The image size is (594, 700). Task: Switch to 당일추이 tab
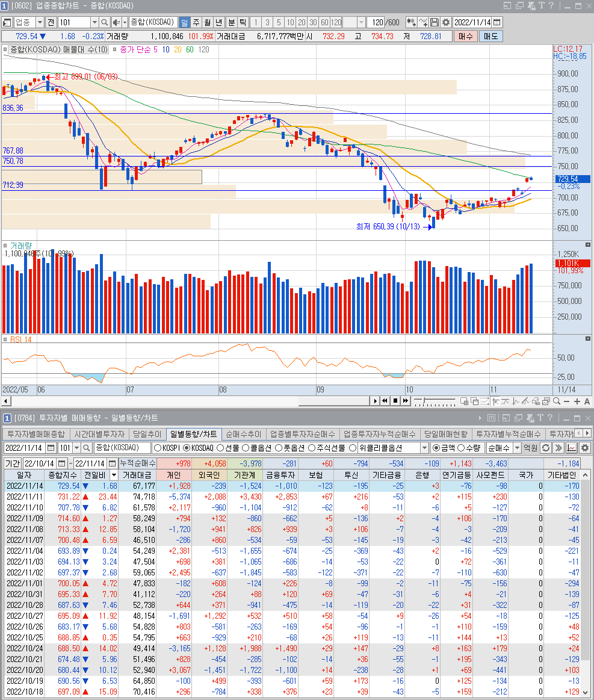pyautogui.click(x=147, y=435)
